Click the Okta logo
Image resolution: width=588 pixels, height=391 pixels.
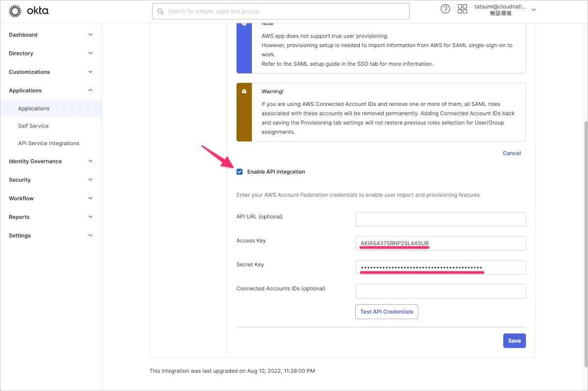(28, 11)
